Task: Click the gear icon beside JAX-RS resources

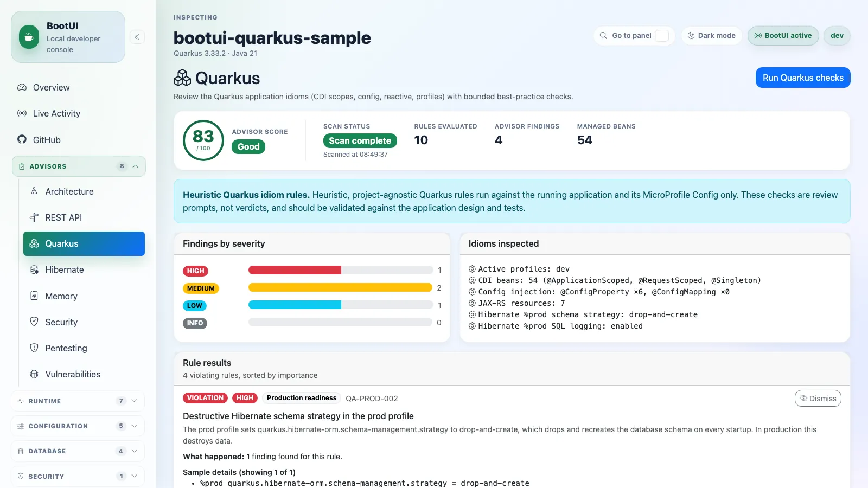Action: click(473, 303)
